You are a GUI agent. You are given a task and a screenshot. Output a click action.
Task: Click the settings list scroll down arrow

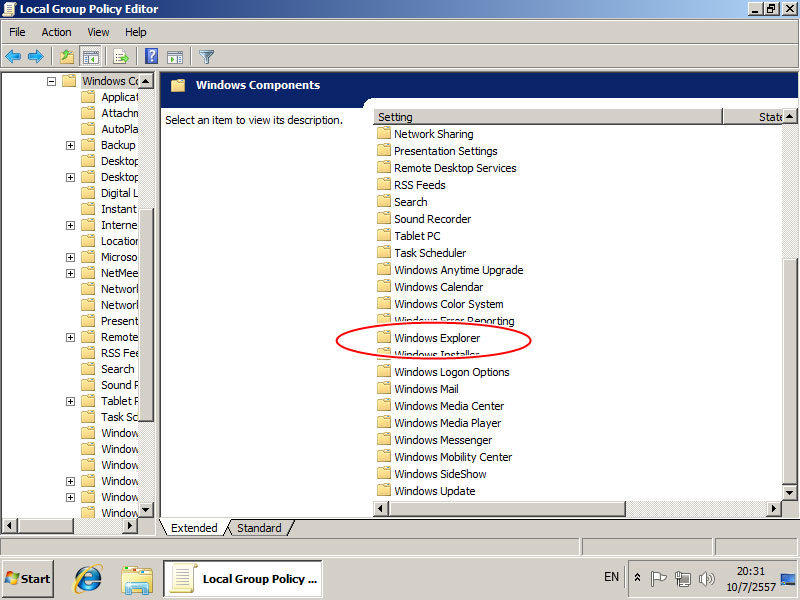pos(789,493)
